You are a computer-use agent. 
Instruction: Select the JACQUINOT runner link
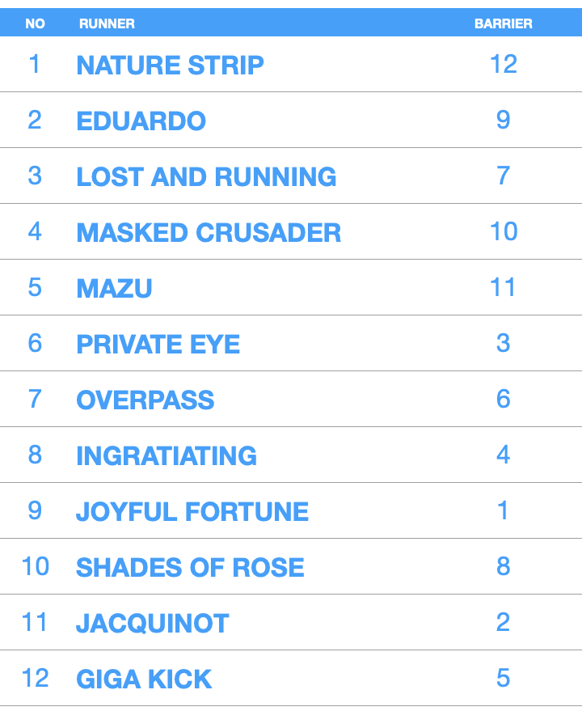click(x=152, y=623)
